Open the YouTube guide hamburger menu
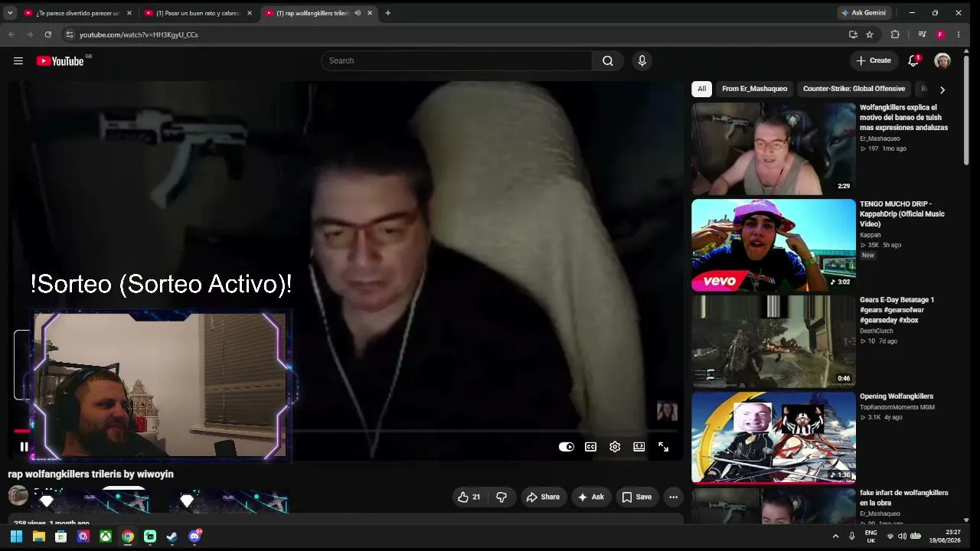 coord(18,61)
